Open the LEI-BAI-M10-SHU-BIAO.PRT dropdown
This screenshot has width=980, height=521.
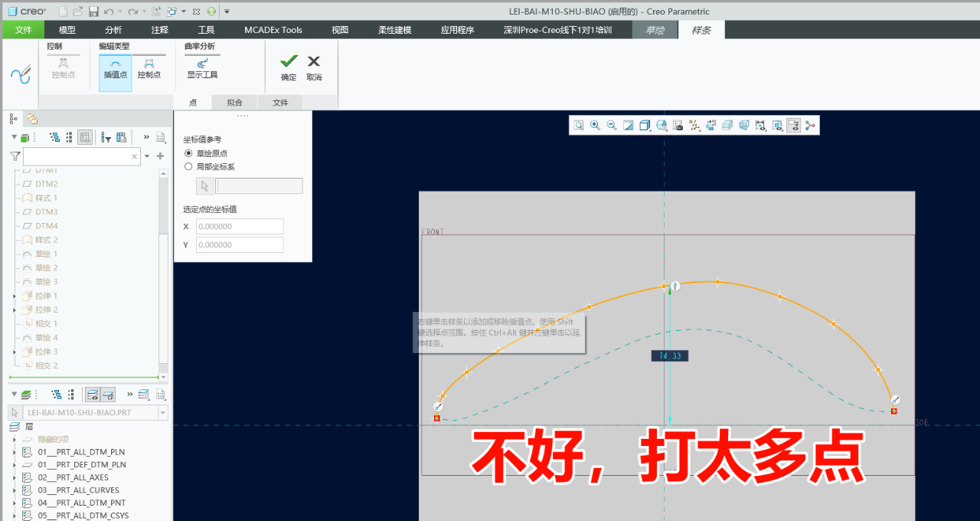click(x=162, y=412)
